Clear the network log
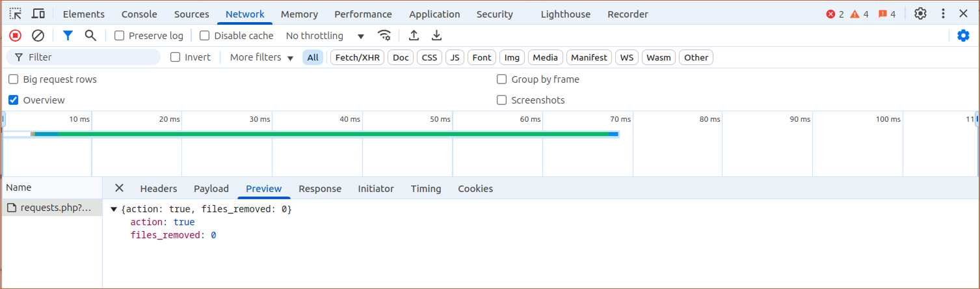The image size is (980, 289). (x=38, y=36)
